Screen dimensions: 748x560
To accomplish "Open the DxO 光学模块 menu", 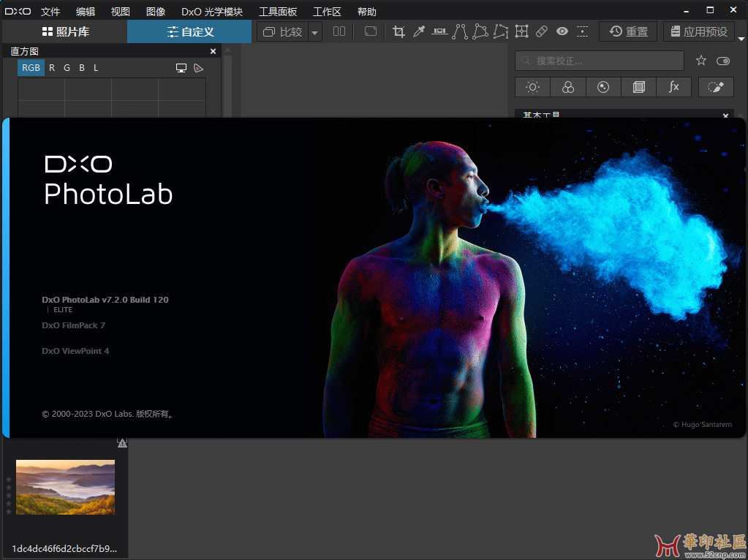I will click(212, 12).
